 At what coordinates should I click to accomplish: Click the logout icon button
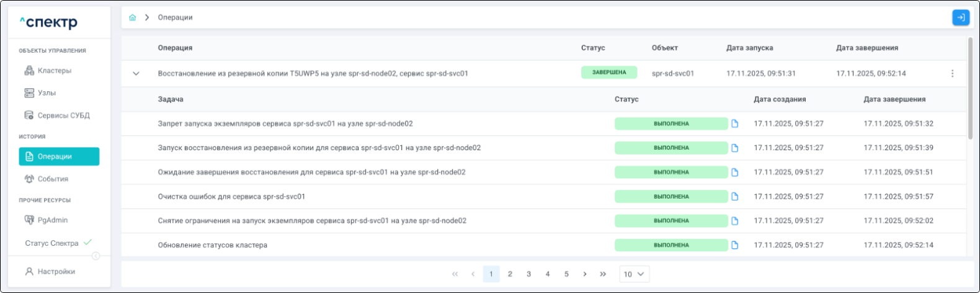click(x=960, y=17)
